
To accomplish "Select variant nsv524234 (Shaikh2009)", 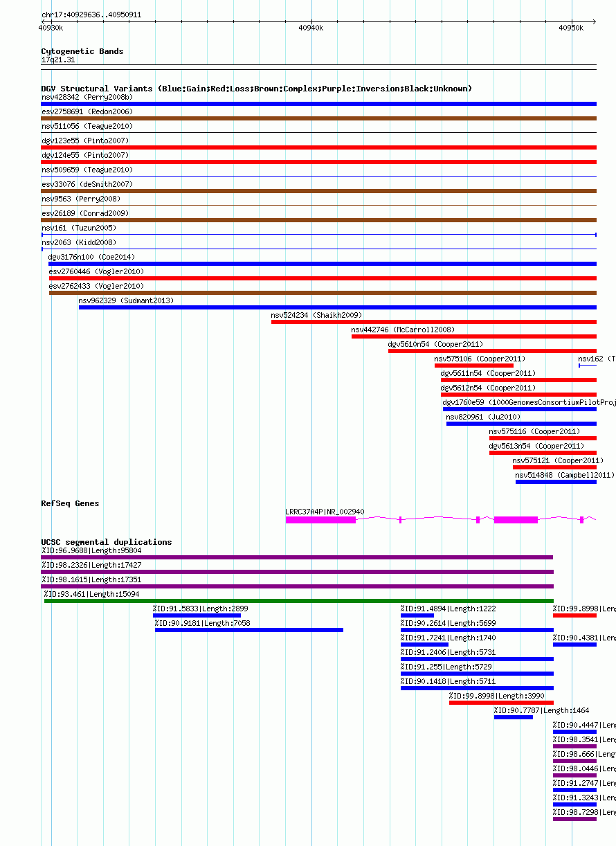I will tap(434, 322).
